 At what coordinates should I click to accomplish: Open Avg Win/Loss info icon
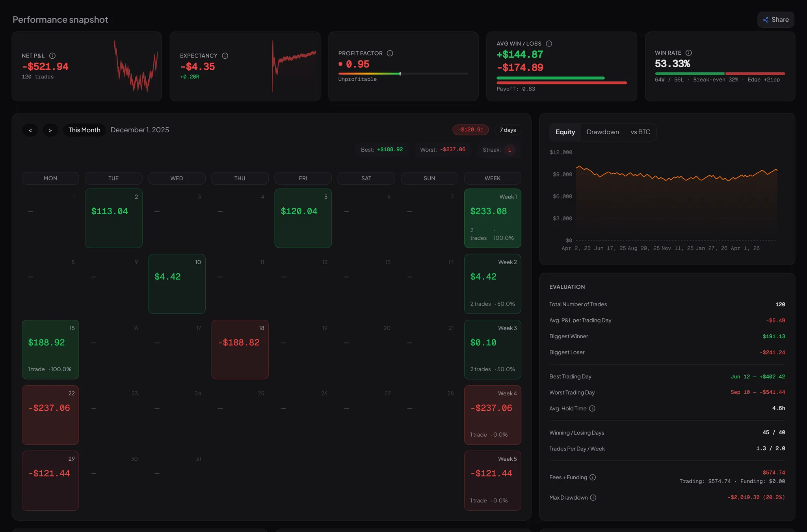pos(549,44)
